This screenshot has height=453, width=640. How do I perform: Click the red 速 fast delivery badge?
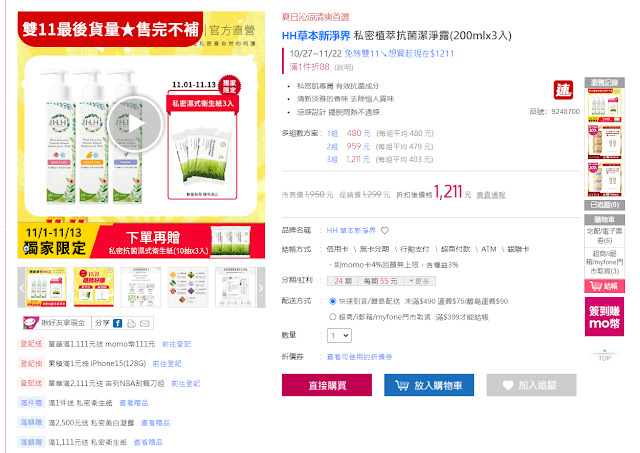pyautogui.click(x=563, y=90)
